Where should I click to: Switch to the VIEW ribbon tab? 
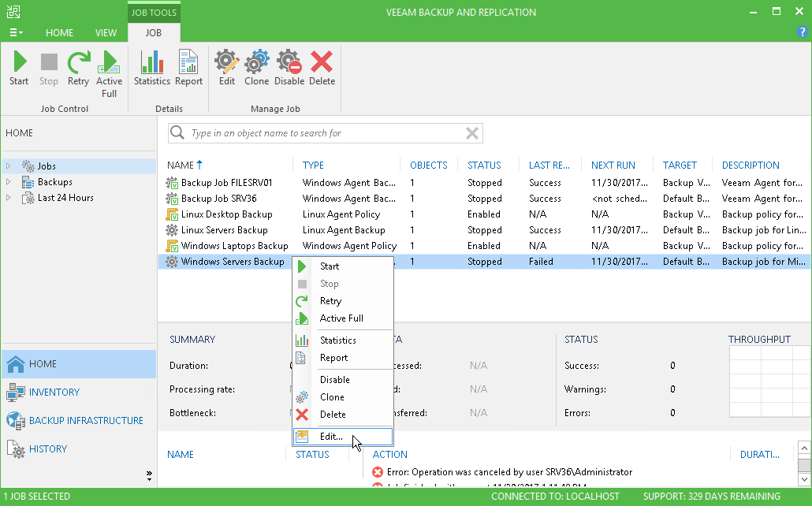pyautogui.click(x=106, y=32)
